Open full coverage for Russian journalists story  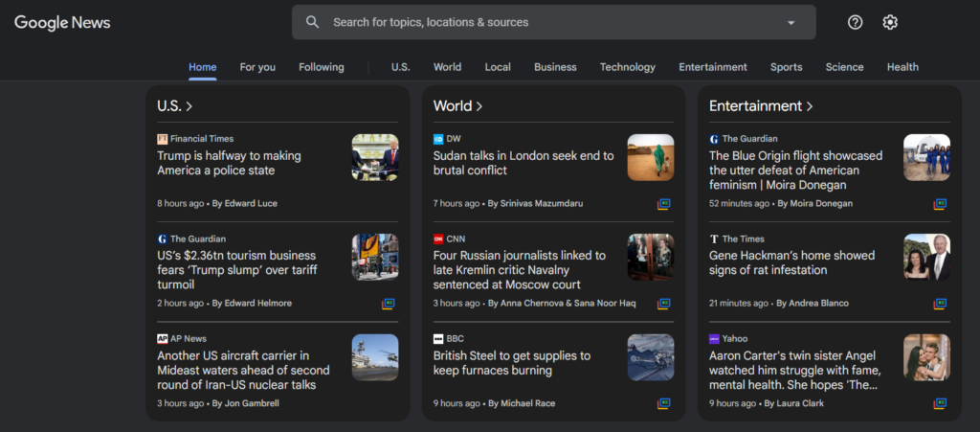click(x=664, y=304)
